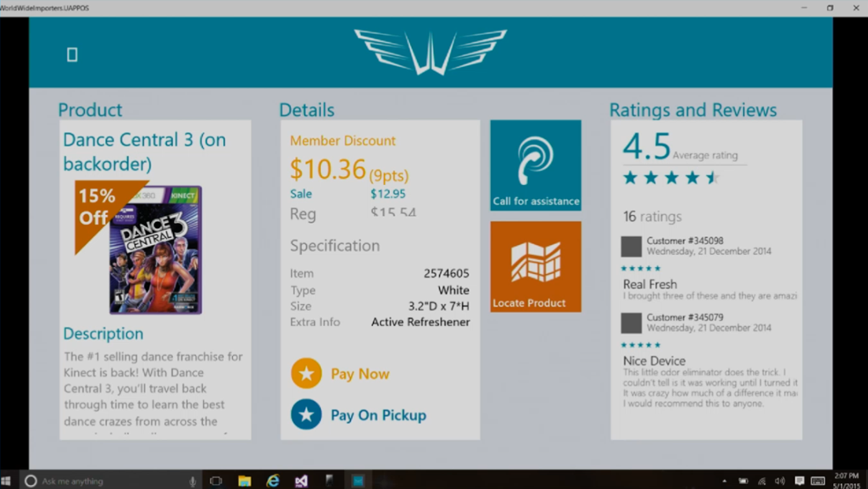Screen dimensions: 868x489
Task: Click the Ratings and Reviews heading
Action: tap(693, 110)
